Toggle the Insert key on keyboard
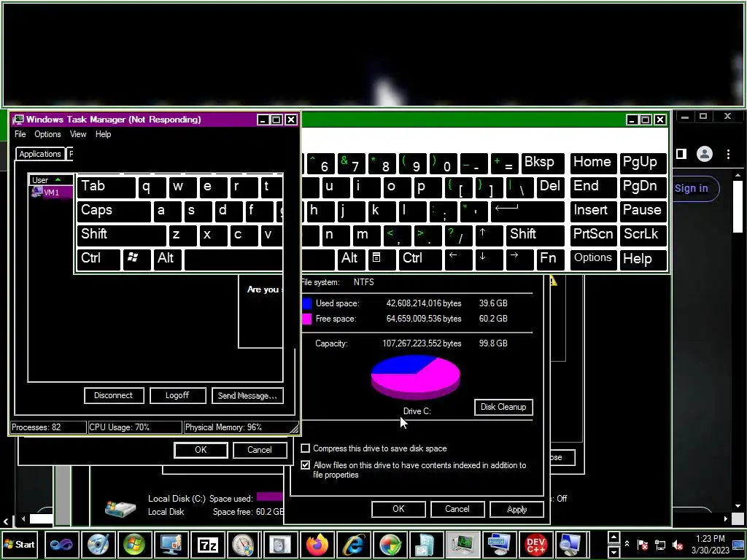 [593, 211]
